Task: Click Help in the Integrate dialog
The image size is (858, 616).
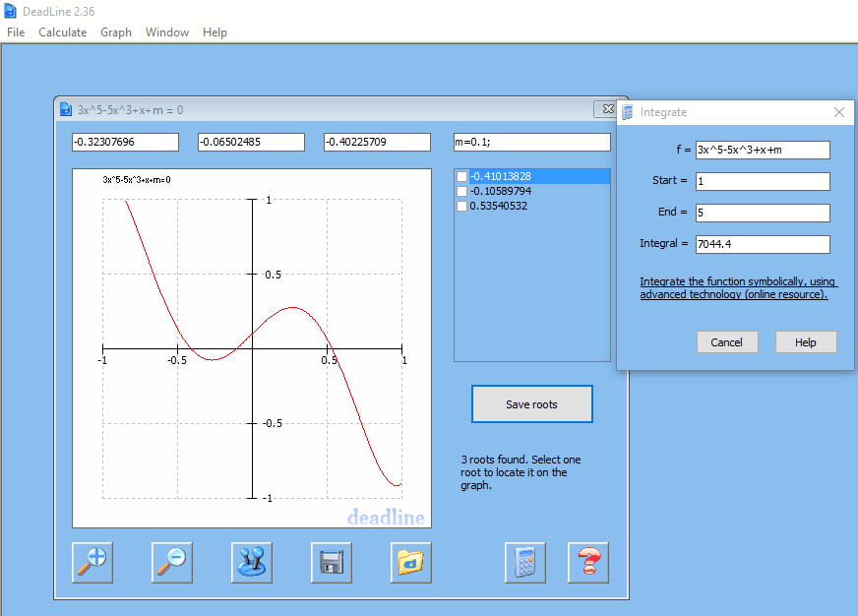Action: coord(806,342)
